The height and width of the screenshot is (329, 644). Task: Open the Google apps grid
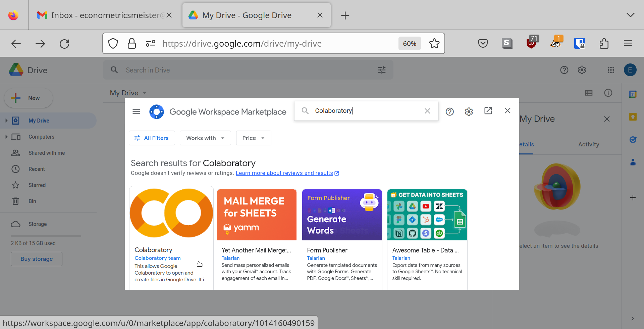(x=611, y=70)
